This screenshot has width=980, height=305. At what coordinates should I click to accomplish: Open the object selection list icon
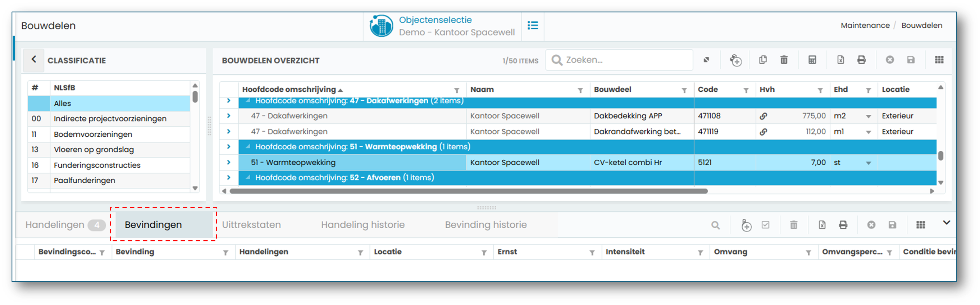pyautogui.click(x=533, y=26)
